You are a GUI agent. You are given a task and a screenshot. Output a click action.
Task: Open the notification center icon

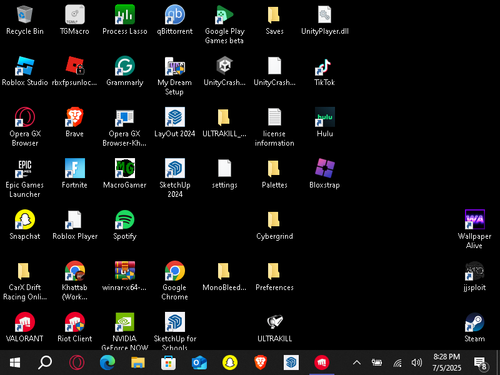(x=480, y=363)
